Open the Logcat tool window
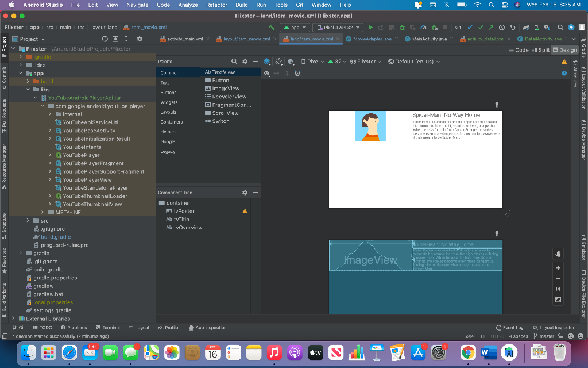This screenshot has height=368, width=588. pyautogui.click(x=139, y=328)
